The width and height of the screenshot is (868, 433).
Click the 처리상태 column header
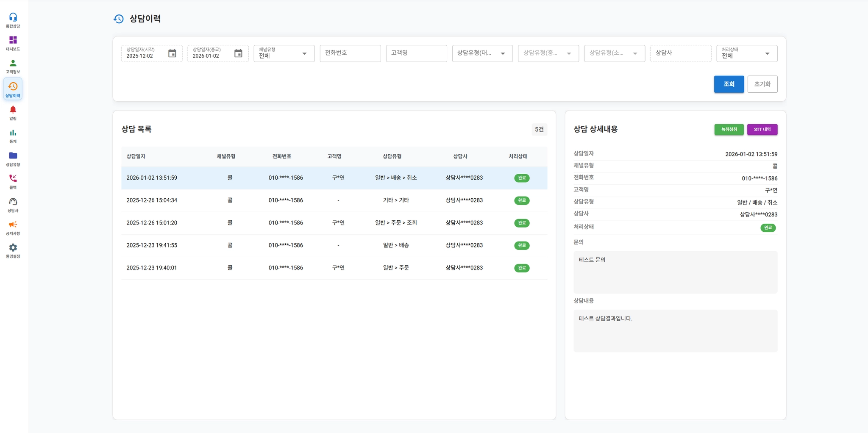point(518,156)
